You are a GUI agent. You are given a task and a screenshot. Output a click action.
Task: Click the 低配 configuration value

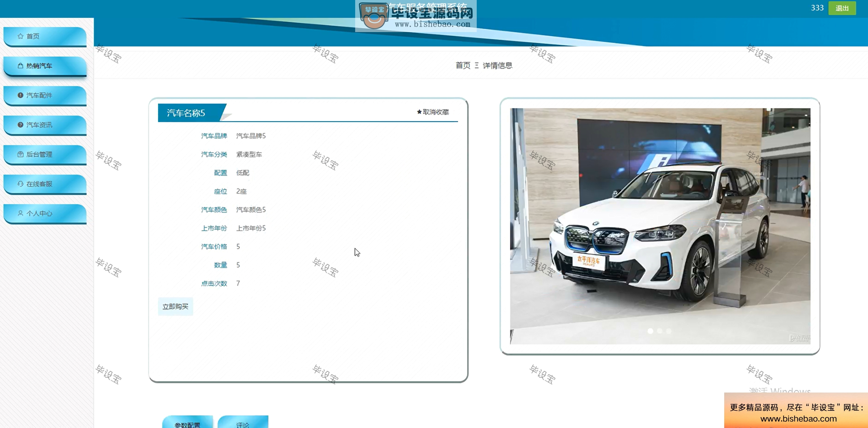coord(243,173)
